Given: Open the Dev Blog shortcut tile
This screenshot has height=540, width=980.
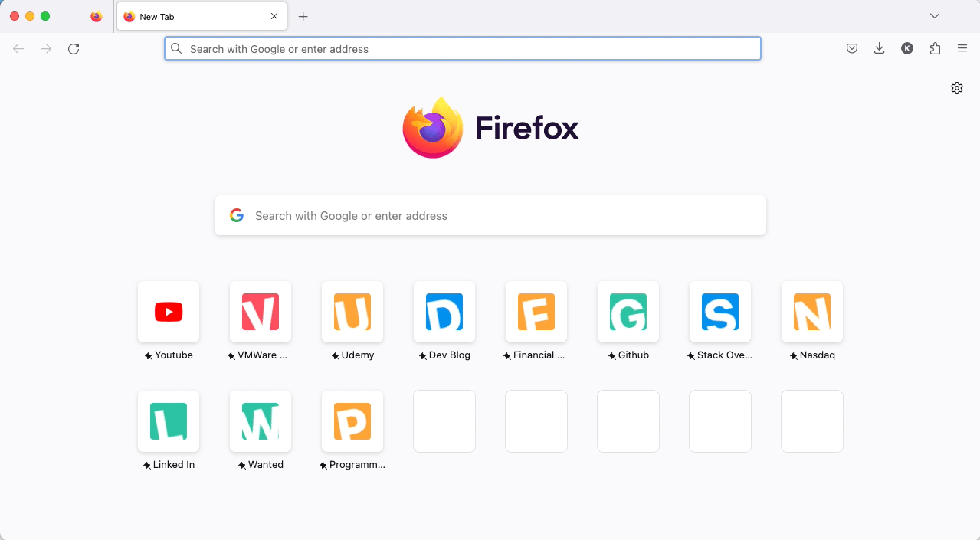Looking at the screenshot, I should coord(444,312).
